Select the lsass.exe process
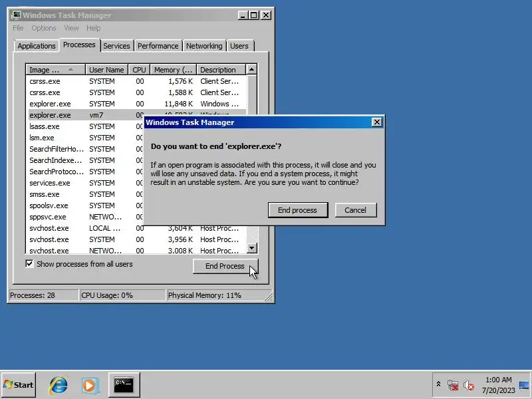532x399 pixels. [85, 126]
